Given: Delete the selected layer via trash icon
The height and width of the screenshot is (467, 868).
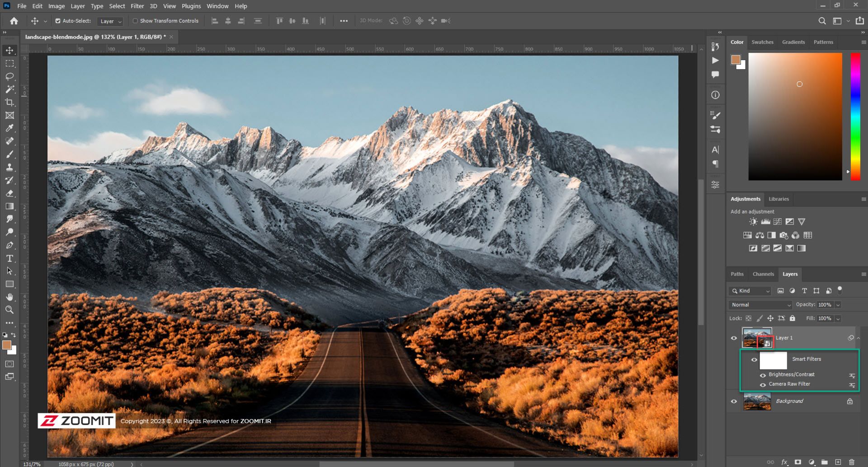Looking at the screenshot, I should [852, 462].
